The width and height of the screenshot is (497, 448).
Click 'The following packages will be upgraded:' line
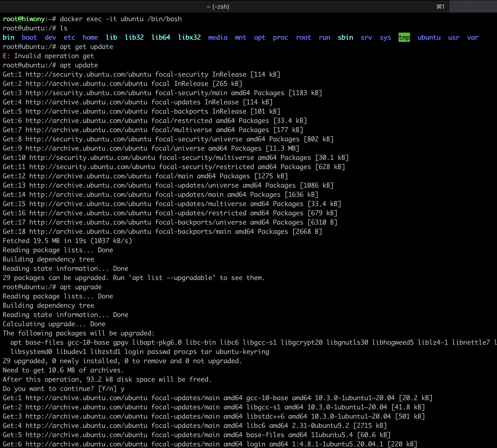(79, 333)
